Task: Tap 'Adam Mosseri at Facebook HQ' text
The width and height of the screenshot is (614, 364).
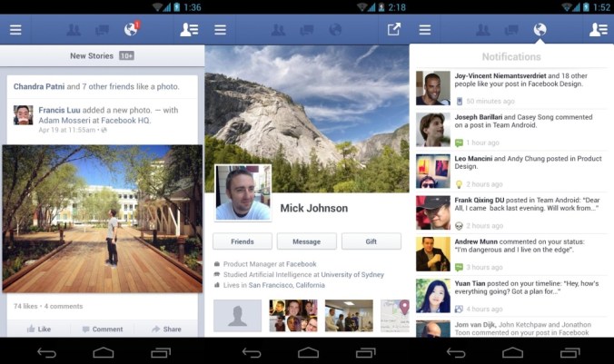Action: 94,120
